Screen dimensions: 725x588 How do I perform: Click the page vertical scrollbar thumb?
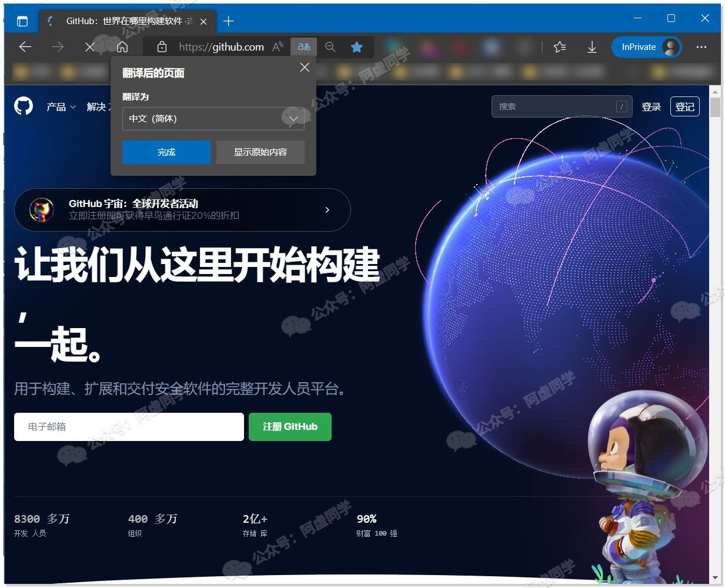[x=715, y=108]
